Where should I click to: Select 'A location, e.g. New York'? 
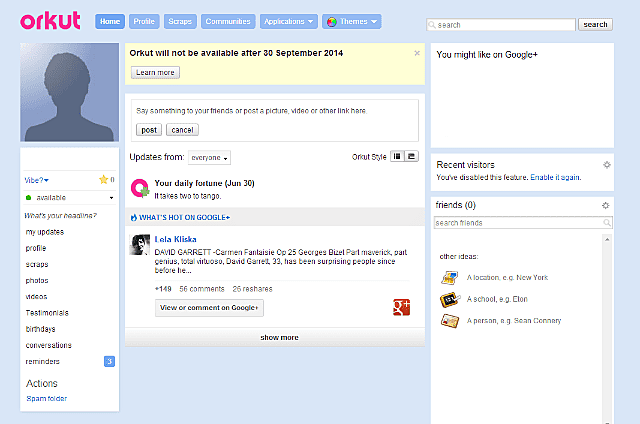(x=507, y=277)
